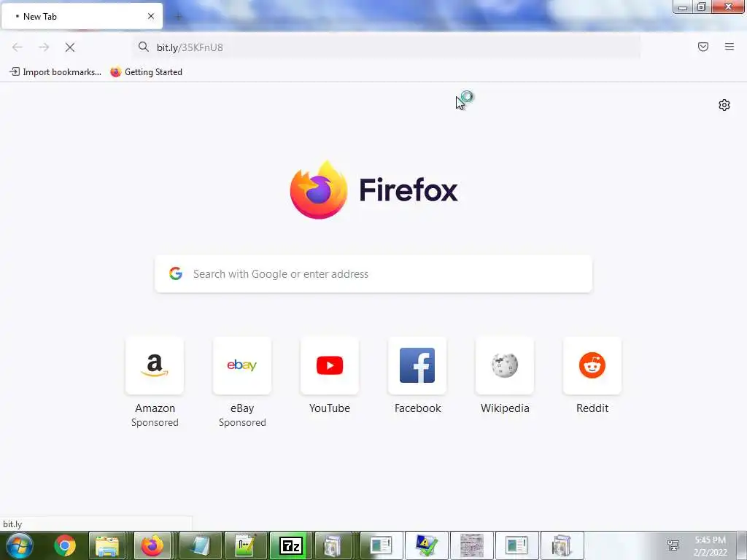The image size is (747, 560).
Task: Switch to 7-Zip in the taskbar
Action: coord(291,545)
